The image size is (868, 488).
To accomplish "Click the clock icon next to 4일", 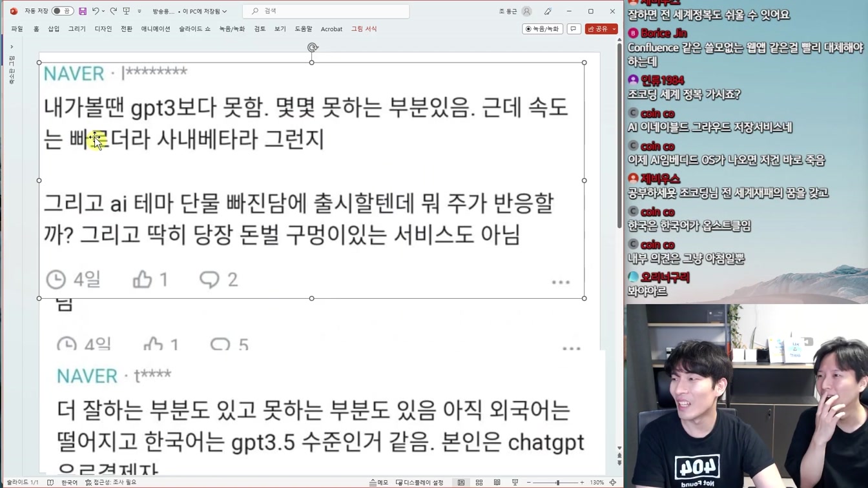I will pos(56,280).
